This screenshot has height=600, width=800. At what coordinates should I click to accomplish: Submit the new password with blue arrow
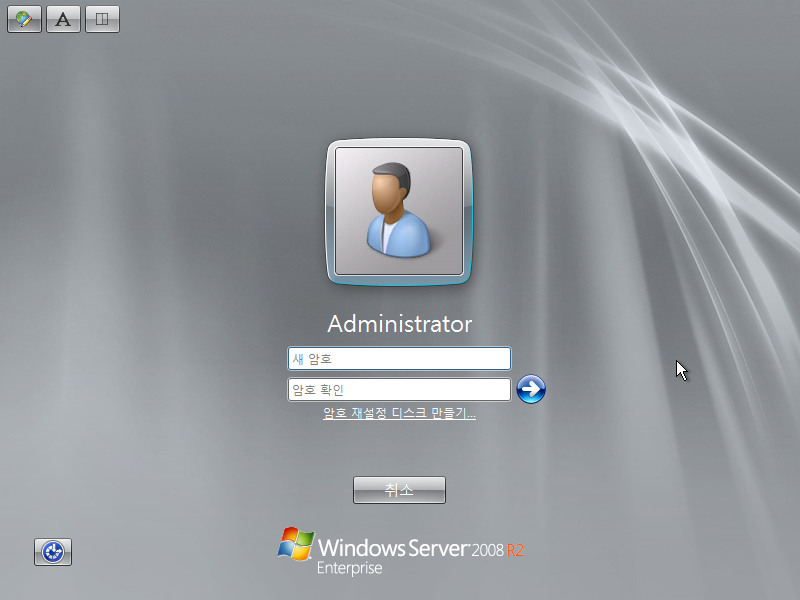click(x=531, y=389)
